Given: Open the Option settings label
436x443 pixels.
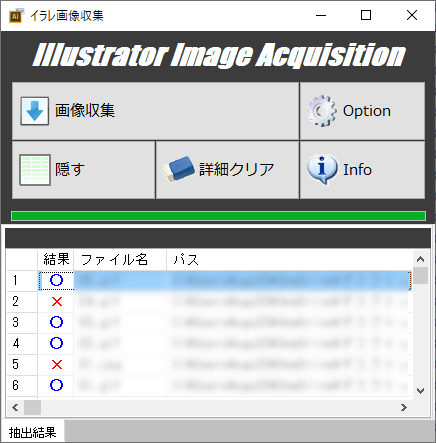Looking at the screenshot, I should (367, 111).
